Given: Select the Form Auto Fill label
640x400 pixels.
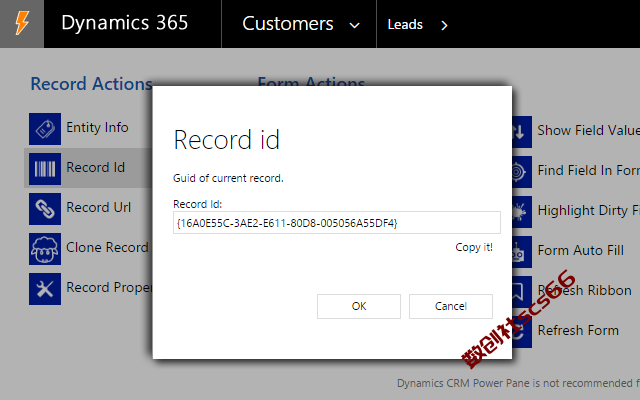Looking at the screenshot, I should [580, 250].
